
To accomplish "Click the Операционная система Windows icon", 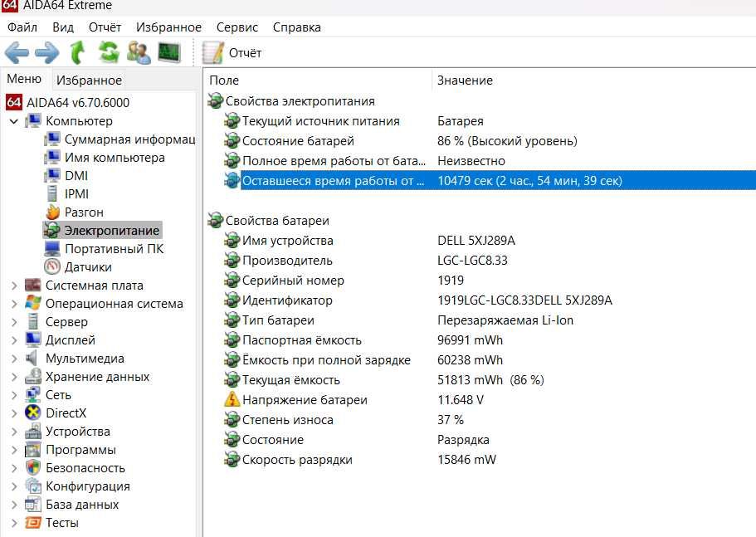I will 33,304.
